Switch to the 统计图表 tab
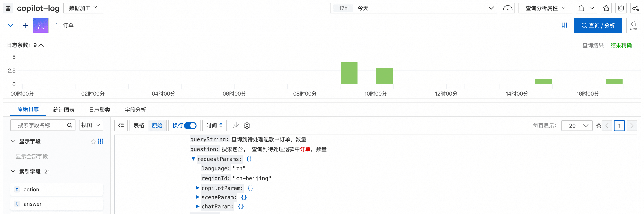This screenshot has height=214, width=644. click(x=64, y=110)
